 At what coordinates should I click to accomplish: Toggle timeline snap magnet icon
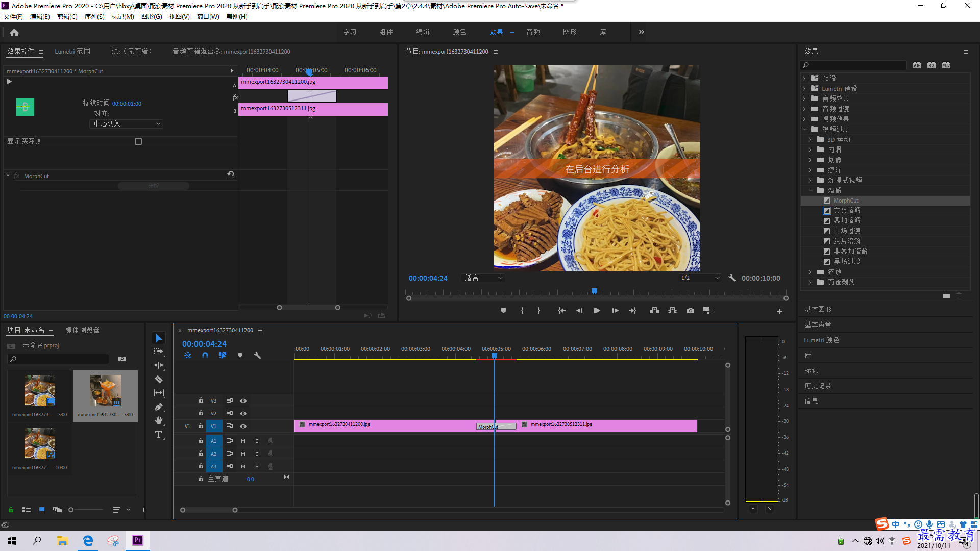coord(205,355)
